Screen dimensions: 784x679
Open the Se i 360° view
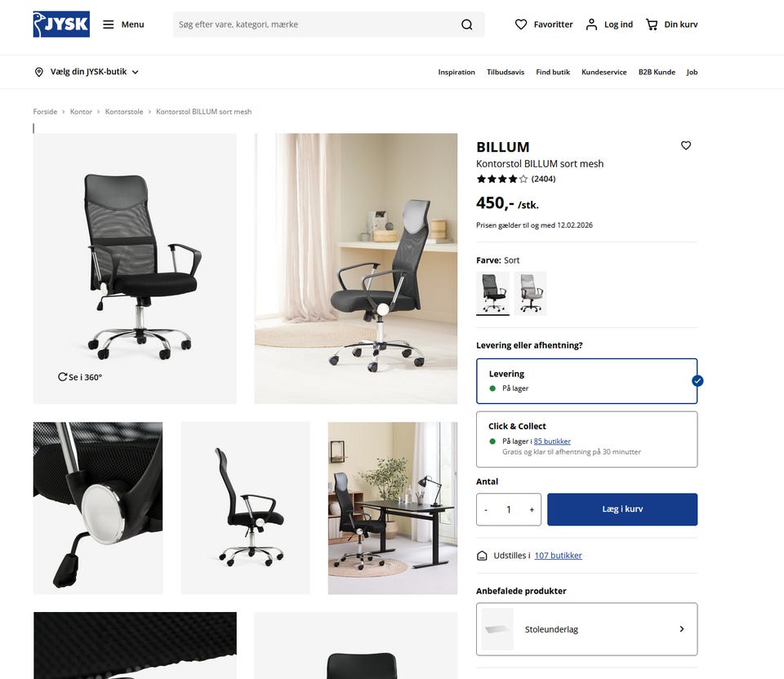click(80, 377)
